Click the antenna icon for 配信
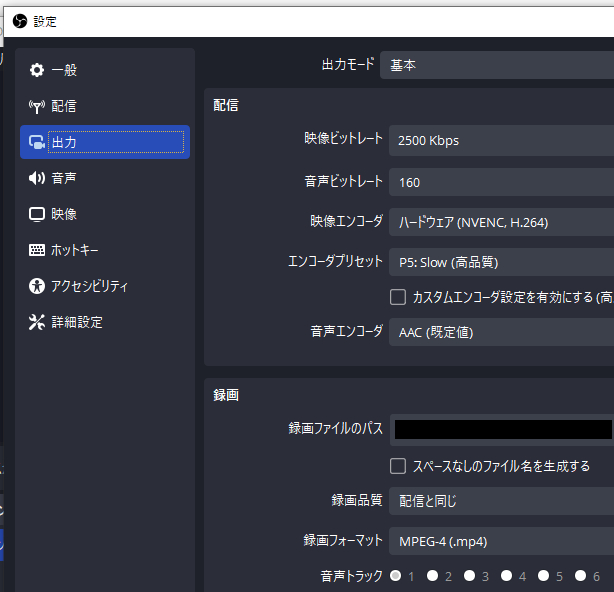 pos(37,106)
